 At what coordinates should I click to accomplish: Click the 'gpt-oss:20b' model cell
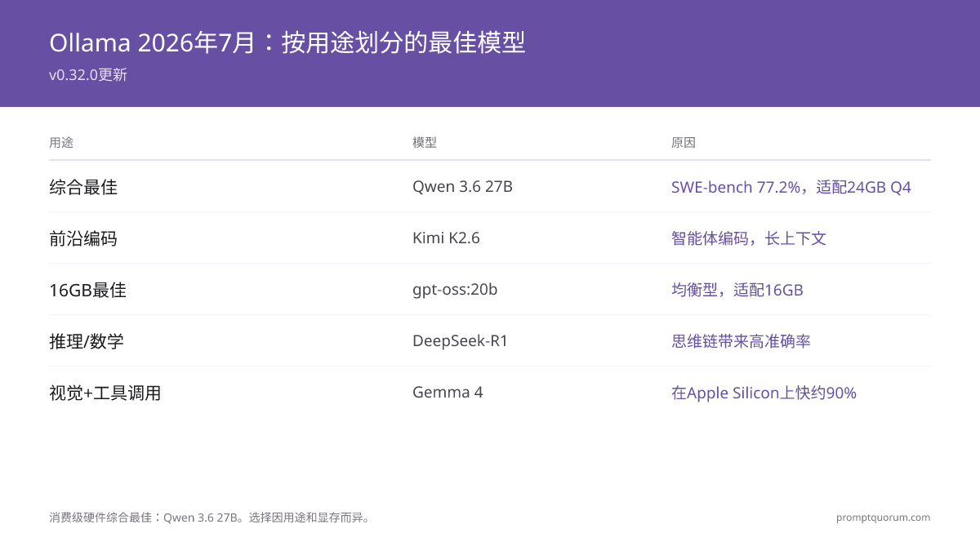(x=455, y=290)
